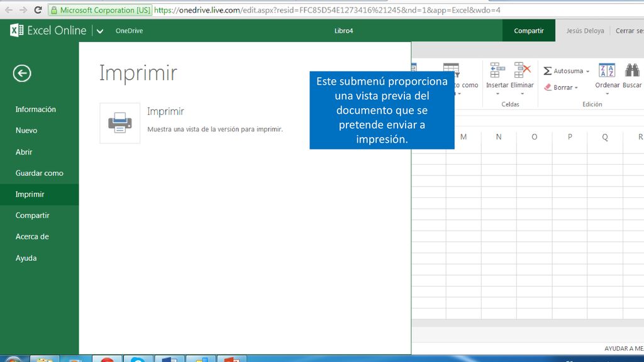Select Ayuda in the side menu

(x=26, y=258)
